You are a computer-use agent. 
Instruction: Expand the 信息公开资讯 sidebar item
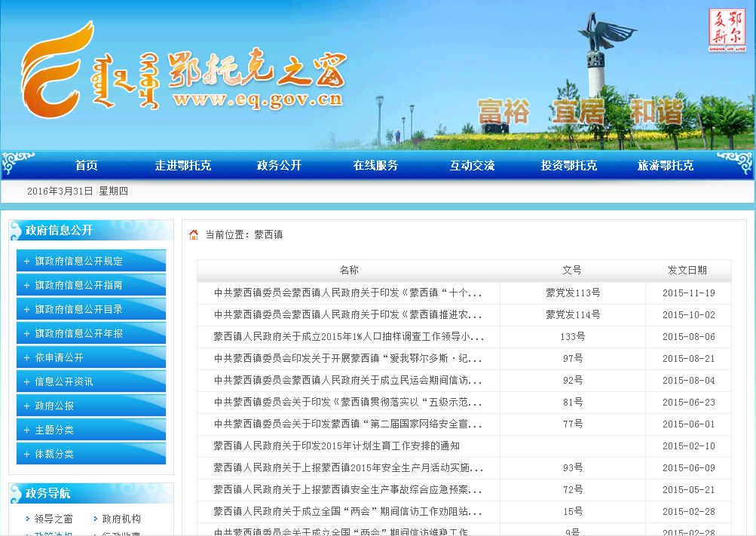point(91,381)
